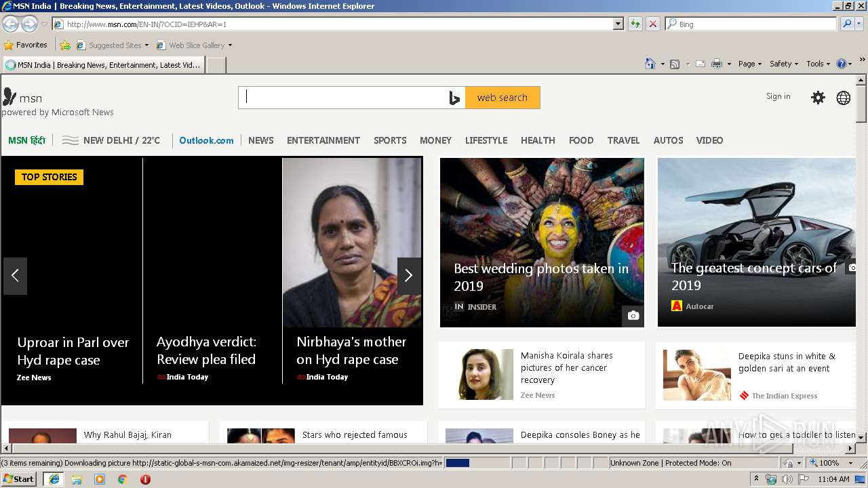868x488 pixels.
Task: Click the Refresh page icon
Action: [635, 24]
